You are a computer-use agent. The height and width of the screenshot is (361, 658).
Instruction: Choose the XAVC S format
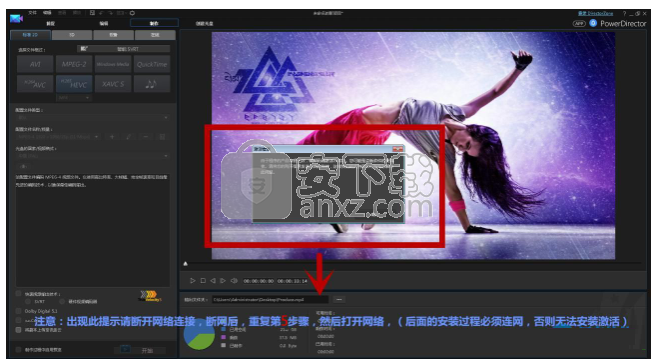[113, 84]
